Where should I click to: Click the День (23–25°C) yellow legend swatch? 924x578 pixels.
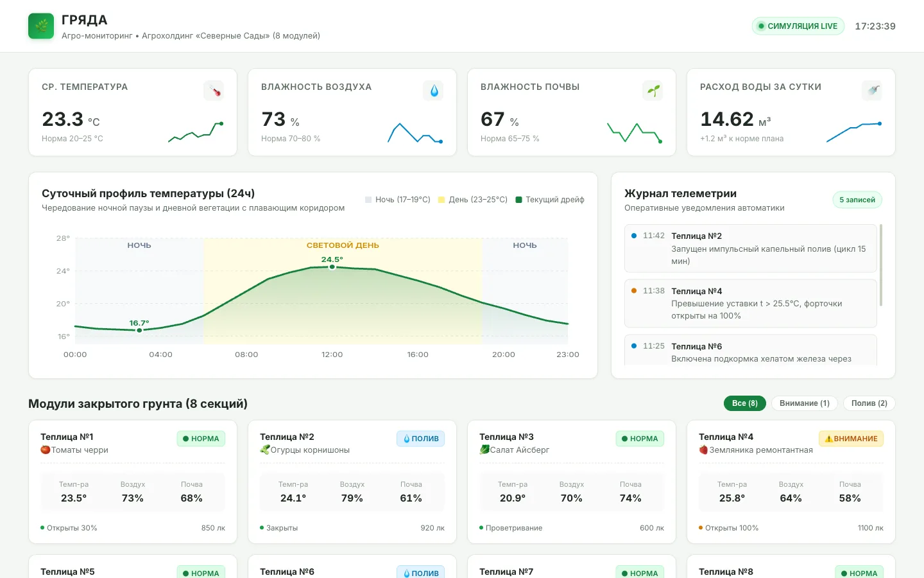(x=441, y=200)
